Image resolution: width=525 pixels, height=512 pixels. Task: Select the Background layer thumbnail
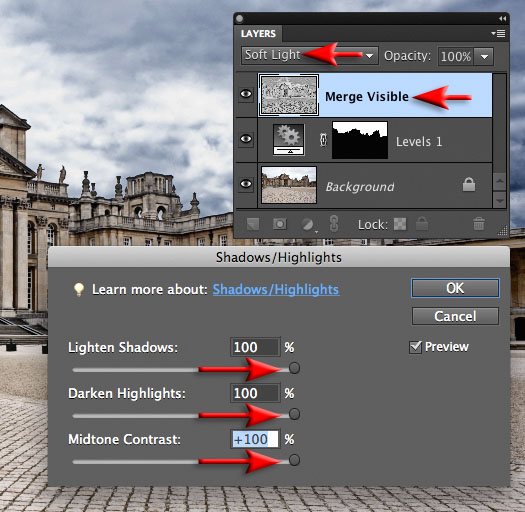pos(289,185)
